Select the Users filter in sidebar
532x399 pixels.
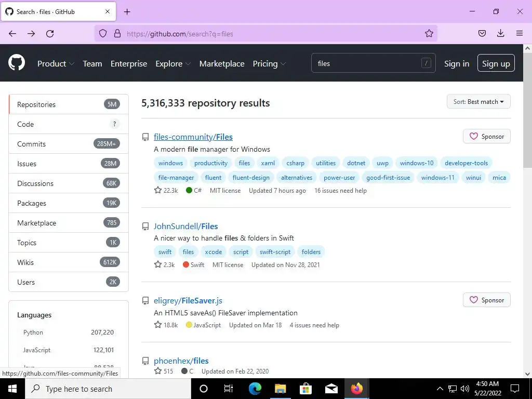pyautogui.click(x=69, y=282)
